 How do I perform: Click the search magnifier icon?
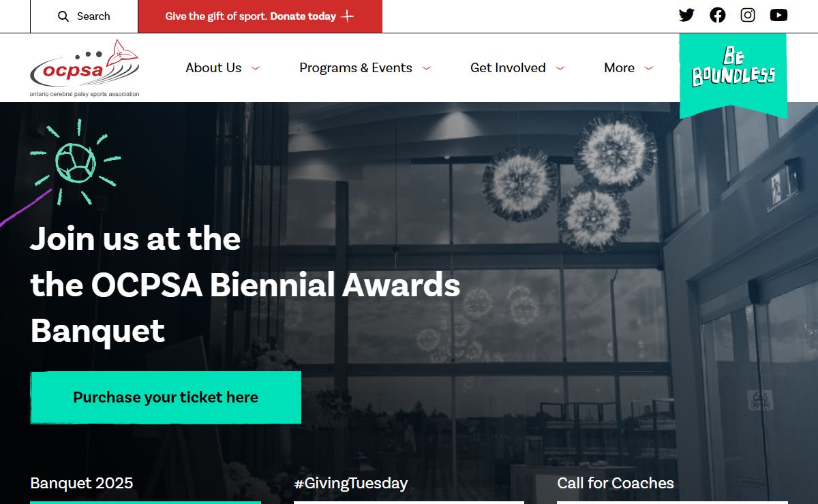tap(63, 16)
